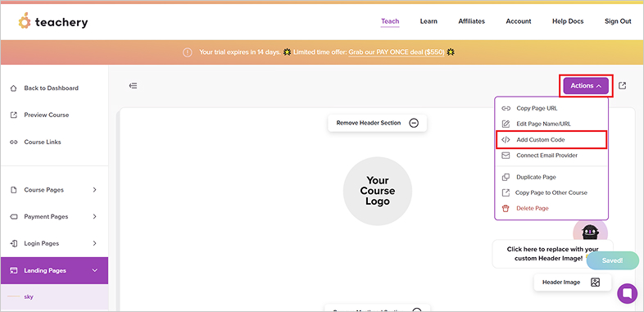
Task: Close the Actions dropdown button
Action: (x=586, y=86)
